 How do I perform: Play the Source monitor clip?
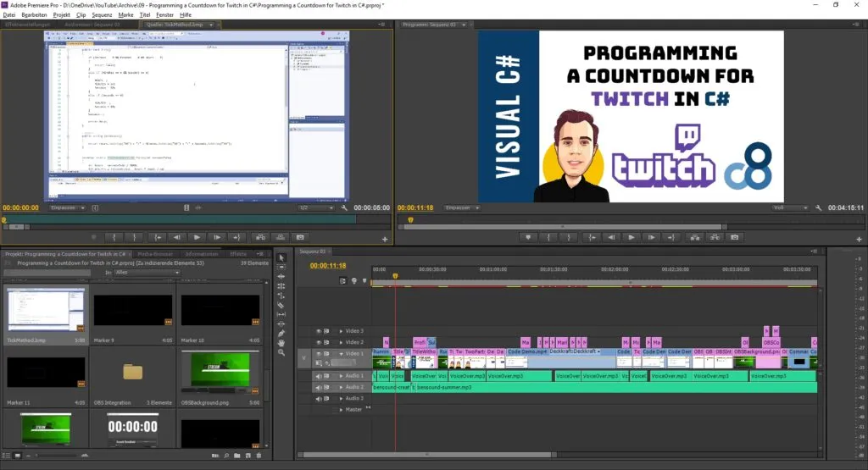pyautogui.click(x=197, y=237)
